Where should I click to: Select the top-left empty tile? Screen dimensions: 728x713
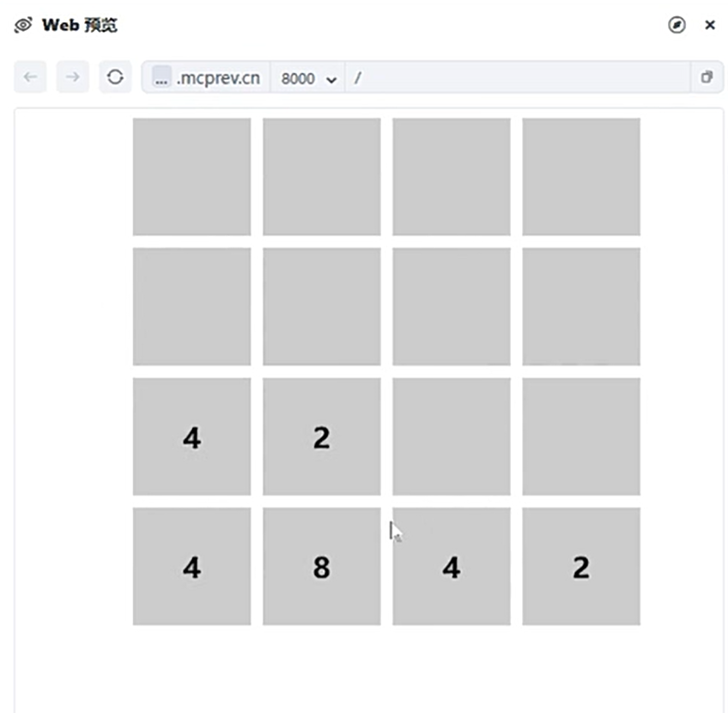click(x=191, y=177)
